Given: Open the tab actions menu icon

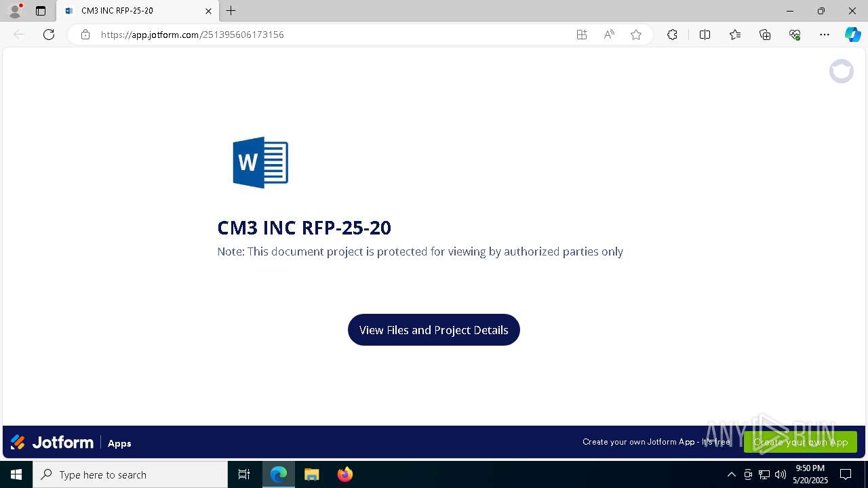Looking at the screenshot, I should 41,11.
